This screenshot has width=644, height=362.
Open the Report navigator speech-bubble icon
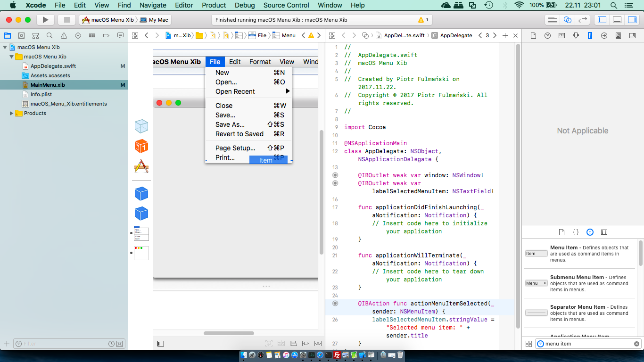[120, 35]
